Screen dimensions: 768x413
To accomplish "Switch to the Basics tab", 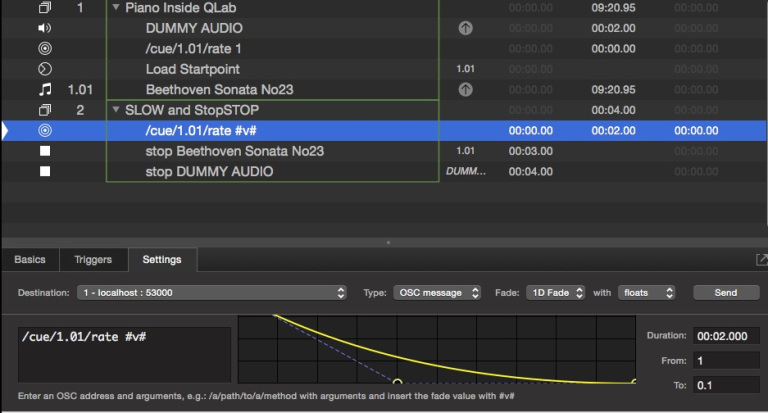I will (x=30, y=260).
